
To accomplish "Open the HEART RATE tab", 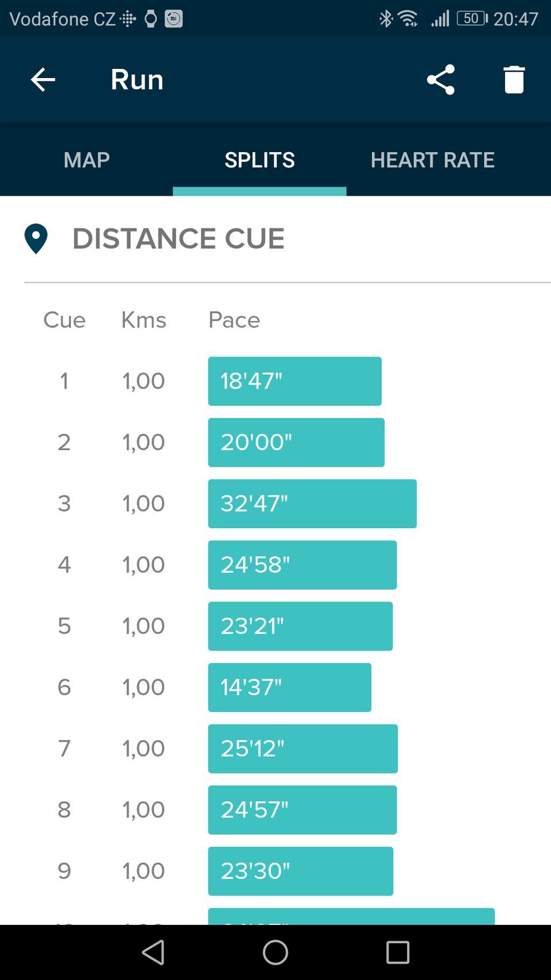I will click(x=432, y=160).
